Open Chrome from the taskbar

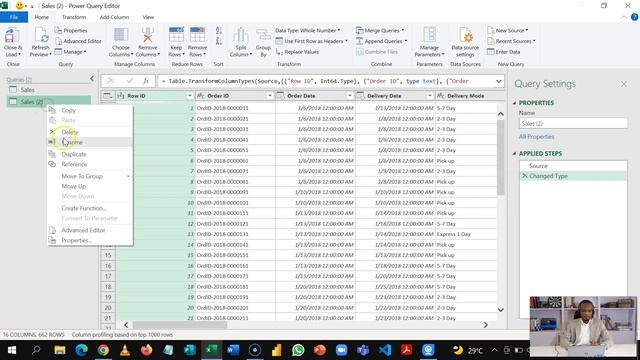pyautogui.click(x=103, y=350)
